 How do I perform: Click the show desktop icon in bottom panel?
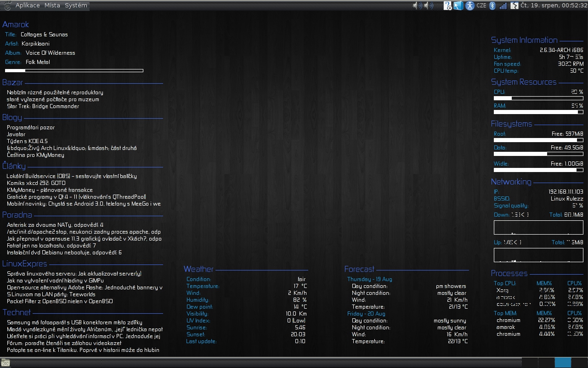[x=6, y=363]
